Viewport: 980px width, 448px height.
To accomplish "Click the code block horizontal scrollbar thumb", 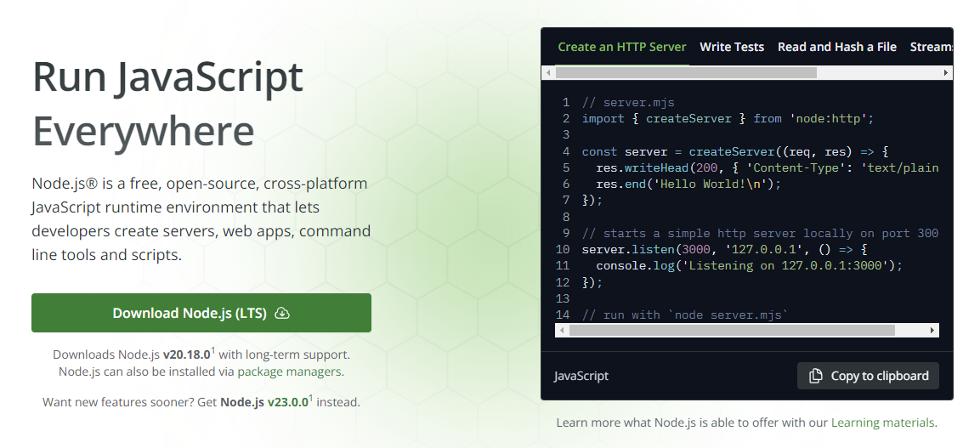I will (x=732, y=330).
